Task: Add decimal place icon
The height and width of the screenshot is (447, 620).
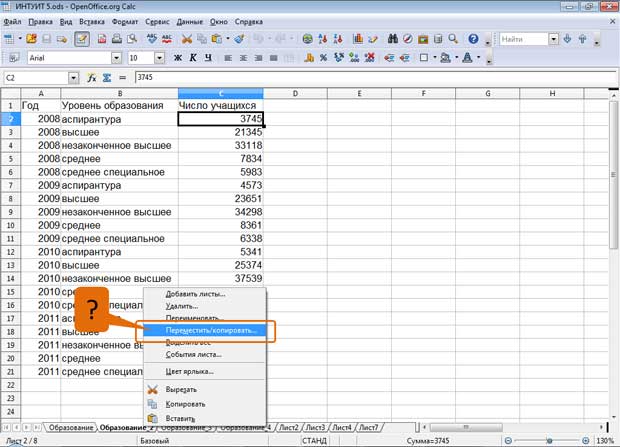Action: point(354,58)
